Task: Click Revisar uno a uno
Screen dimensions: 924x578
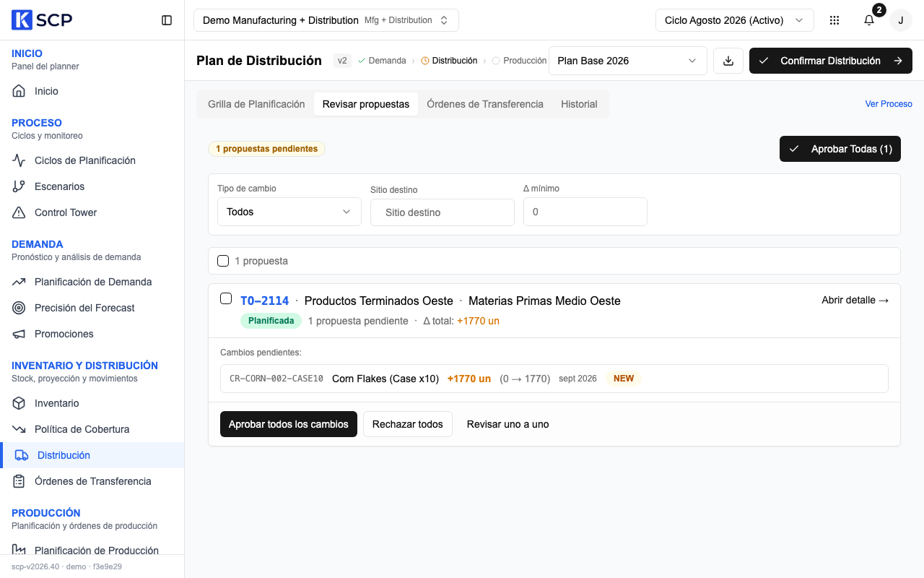Action: pyautogui.click(x=508, y=424)
